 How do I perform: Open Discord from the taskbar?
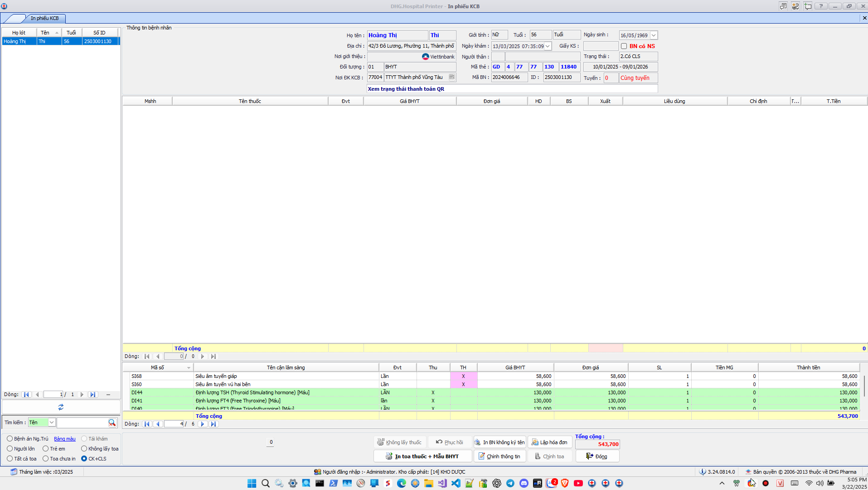pos(524,483)
